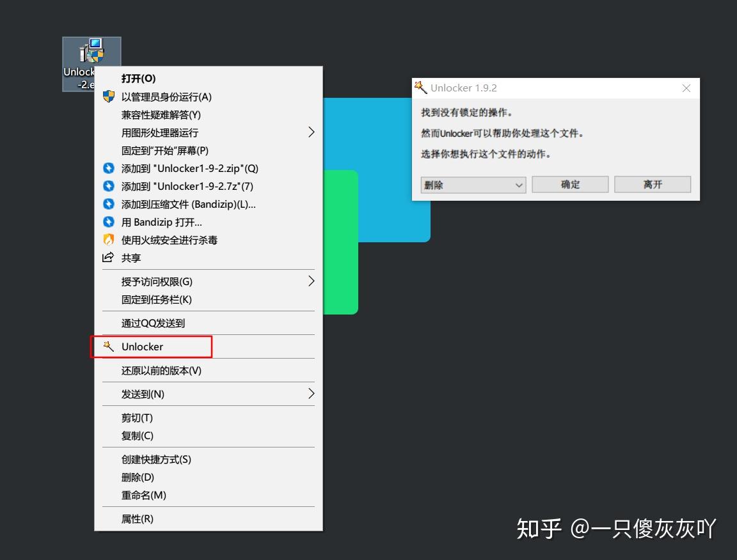Expand 发送到(N) submenu arrow

click(311, 393)
